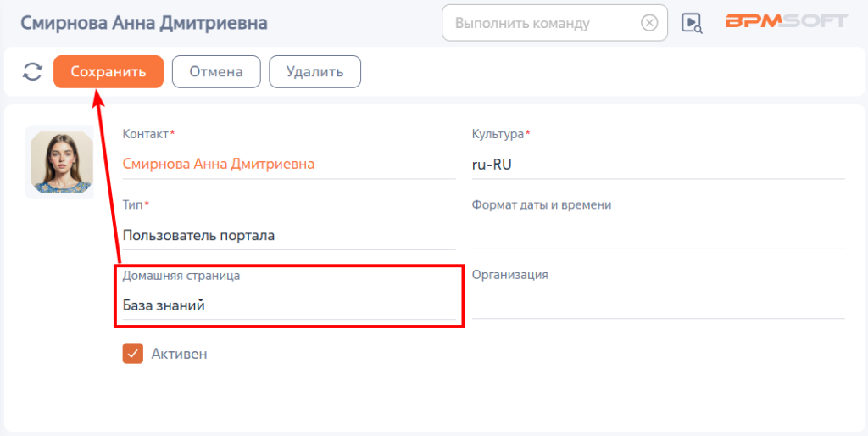
Task: Click the Активен label text
Action: (x=180, y=354)
